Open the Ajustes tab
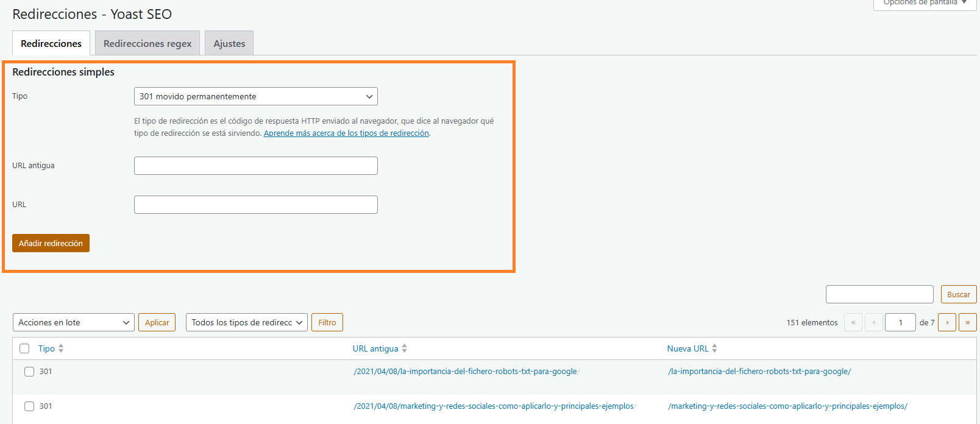 [229, 43]
